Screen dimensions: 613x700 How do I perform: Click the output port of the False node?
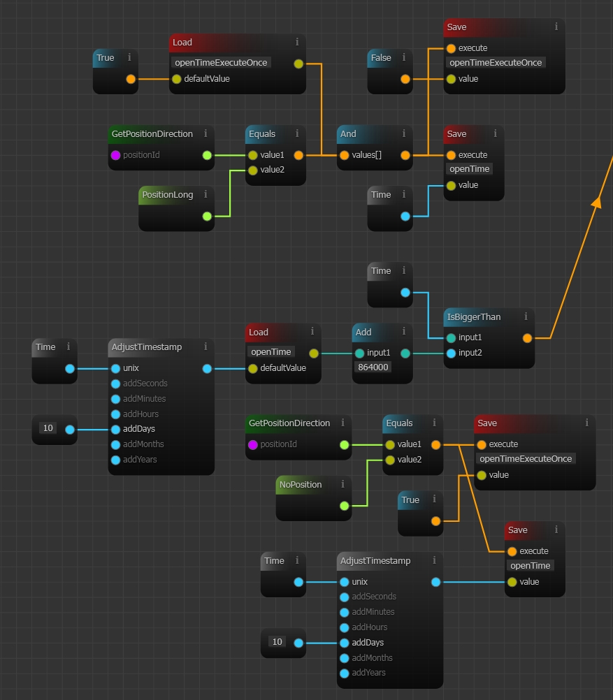click(x=405, y=79)
